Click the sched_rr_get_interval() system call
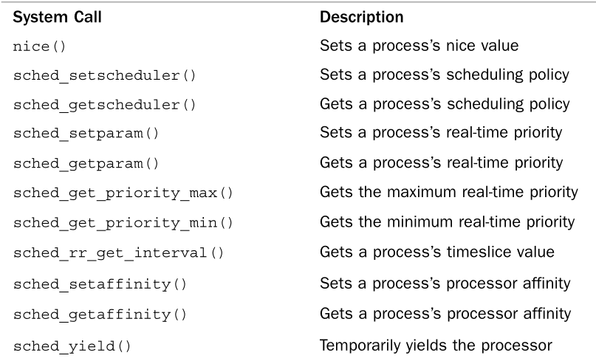Screen dimensions: 596x364 (x=118, y=255)
